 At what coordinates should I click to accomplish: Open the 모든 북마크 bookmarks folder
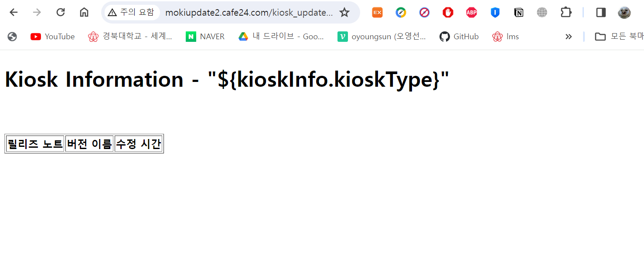point(619,37)
